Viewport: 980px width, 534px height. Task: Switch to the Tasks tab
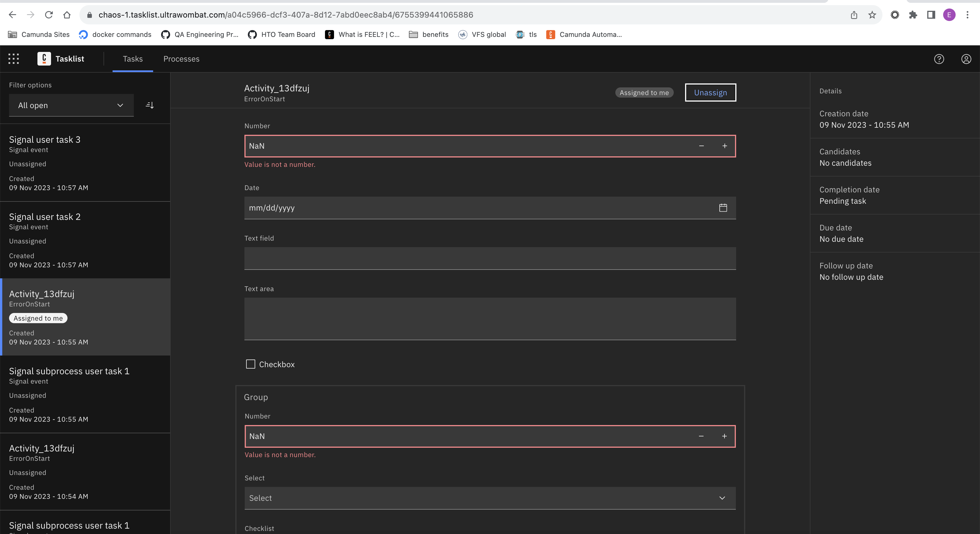(132, 59)
